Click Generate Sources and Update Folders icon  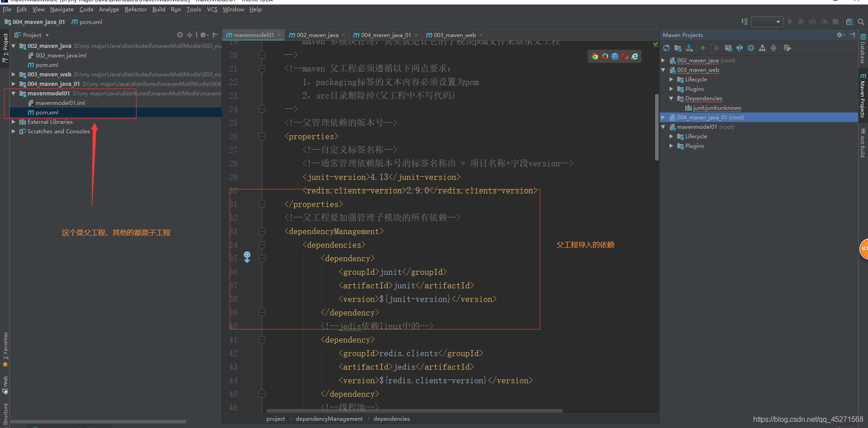tap(678, 48)
